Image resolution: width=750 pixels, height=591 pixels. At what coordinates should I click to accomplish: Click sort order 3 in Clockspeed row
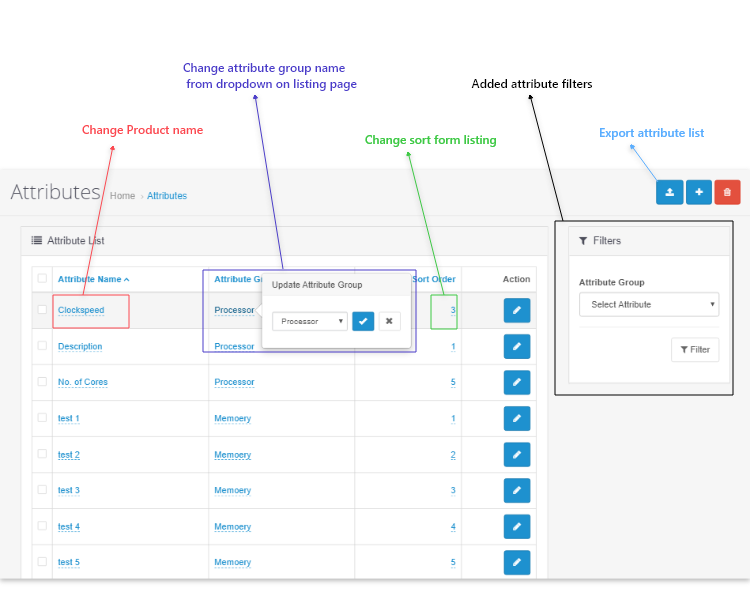click(x=453, y=310)
